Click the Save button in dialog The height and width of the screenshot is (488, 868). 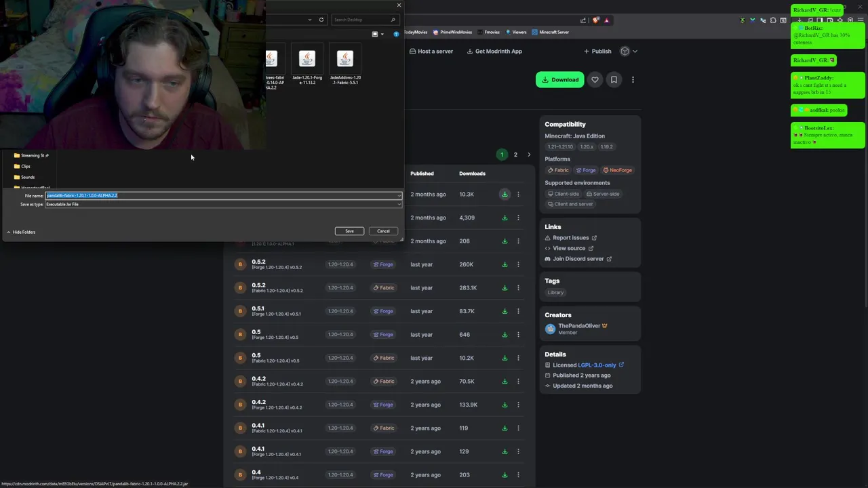(x=349, y=231)
